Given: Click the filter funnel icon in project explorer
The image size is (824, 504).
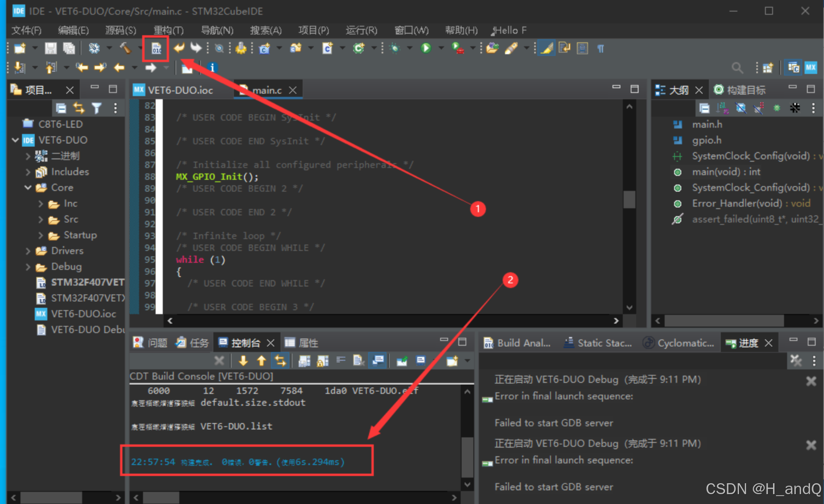Looking at the screenshot, I should tap(96, 108).
